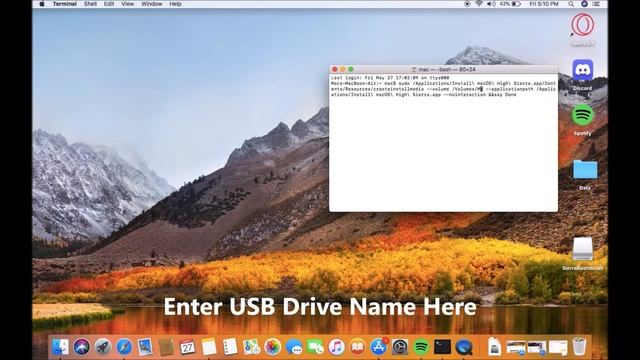Zoom the Terminal window with green button

point(350,69)
